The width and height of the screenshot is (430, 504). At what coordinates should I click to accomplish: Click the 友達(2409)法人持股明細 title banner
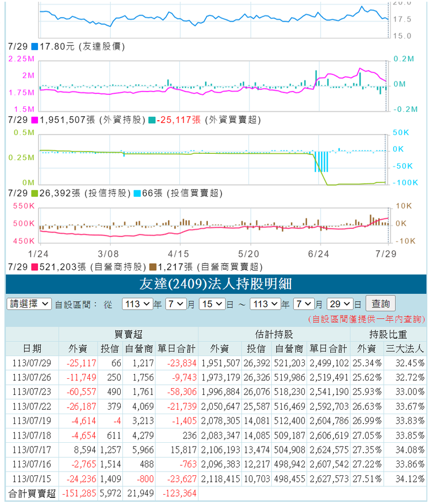(216, 284)
